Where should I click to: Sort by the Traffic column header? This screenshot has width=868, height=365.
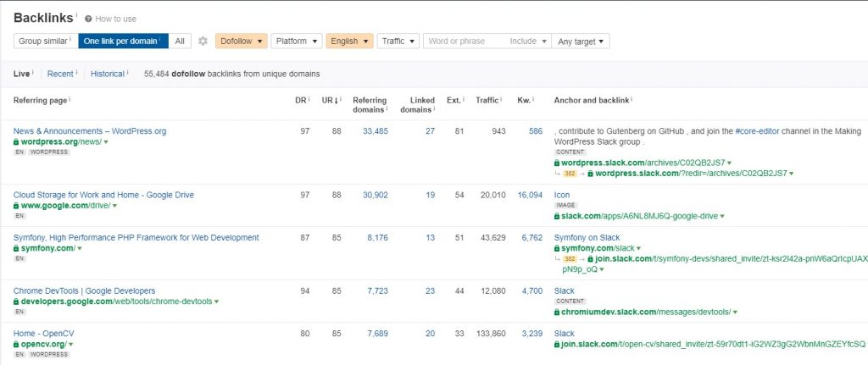[487, 100]
